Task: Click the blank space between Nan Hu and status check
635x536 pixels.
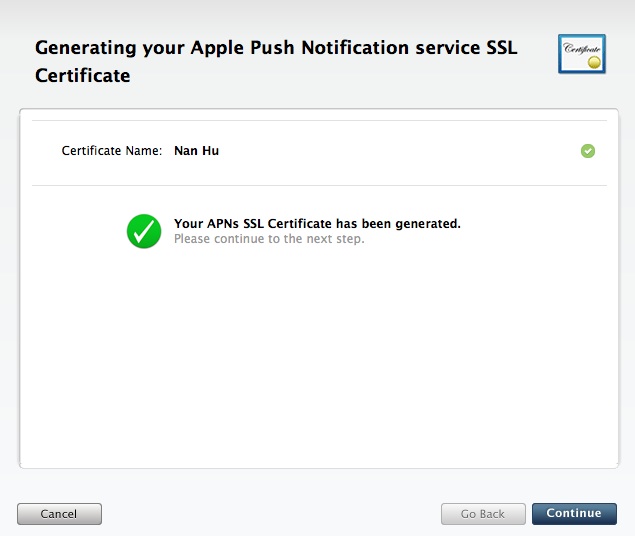Action: 400,151
